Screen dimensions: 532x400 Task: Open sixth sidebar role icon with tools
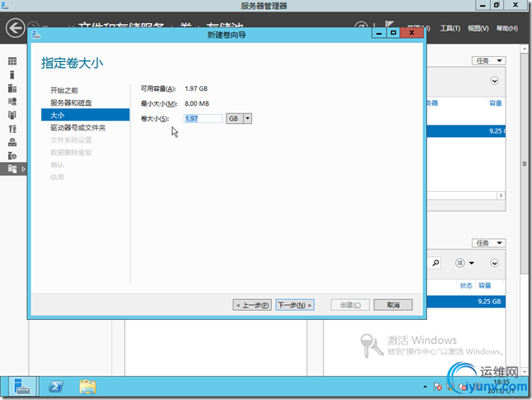12,129
